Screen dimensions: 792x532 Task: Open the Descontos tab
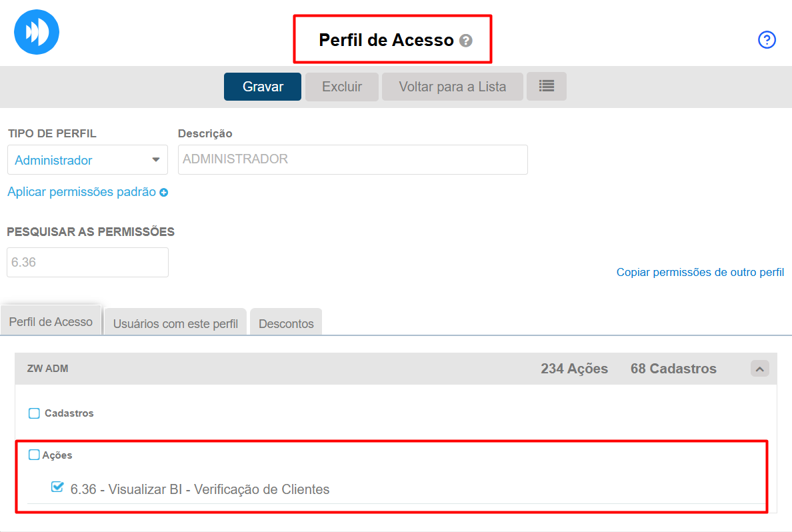coord(286,323)
